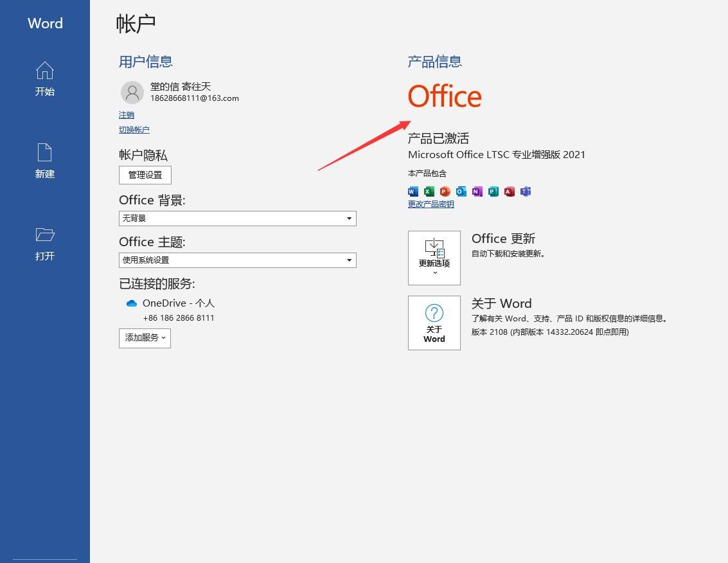The width and height of the screenshot is (728, 563).
Task: Click the 管理设置 button
Action: [145, 175]
